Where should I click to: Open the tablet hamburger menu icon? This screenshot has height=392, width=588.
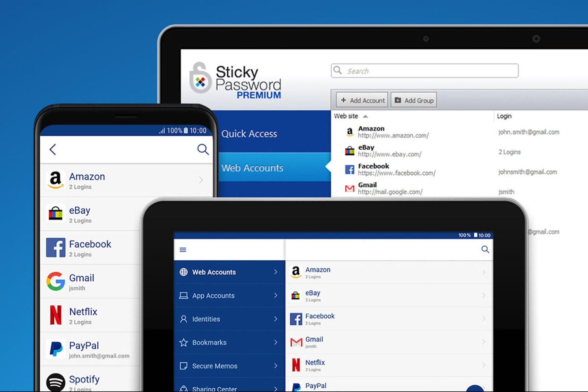click(183, 250)
